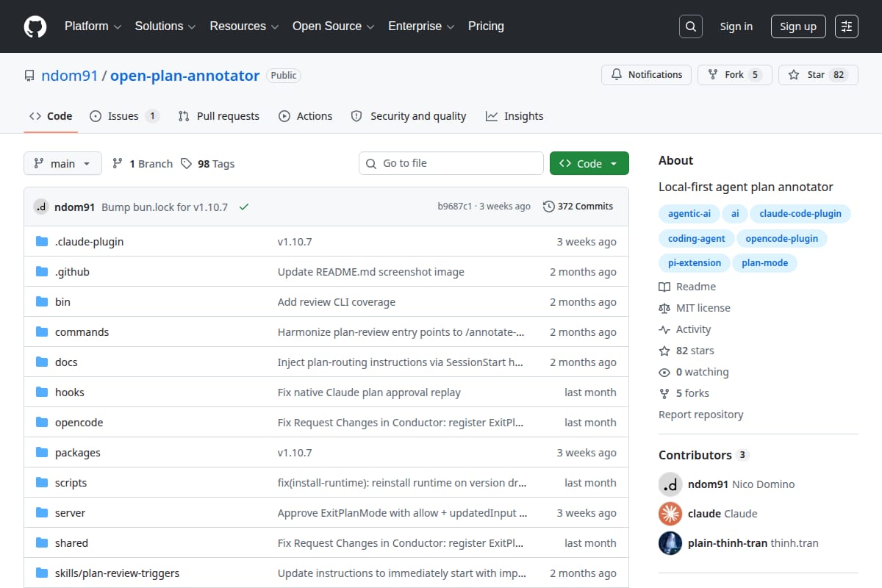The height and width of the screenshot is (588, 882).
Task: Click the packages folder icon
Action: tap(42, 453)
